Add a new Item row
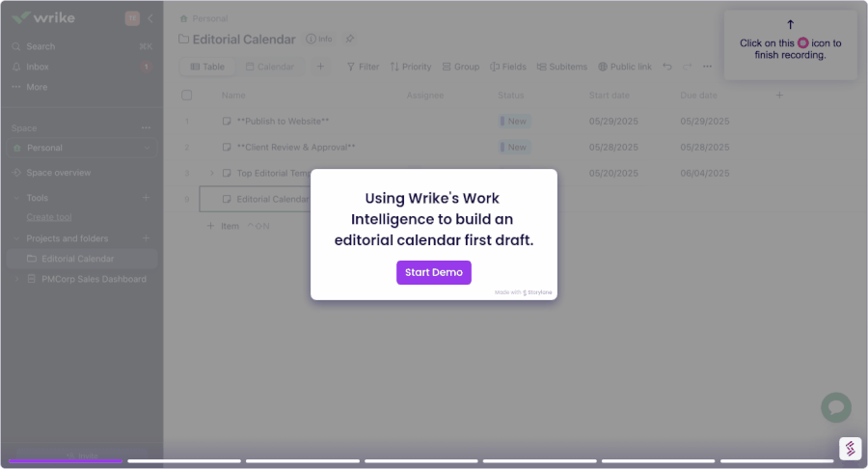Screen dimensions: 868x469 tap(223, 226)
